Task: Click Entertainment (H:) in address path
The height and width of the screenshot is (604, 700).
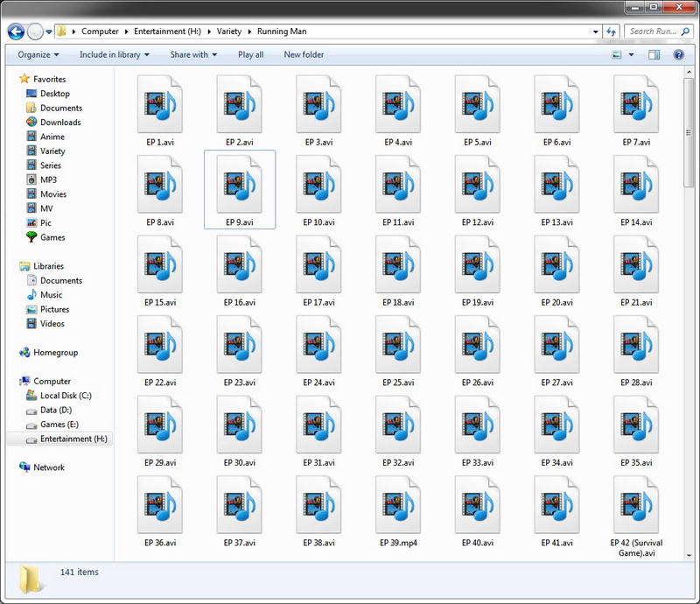Action: [x=167, y=32]
